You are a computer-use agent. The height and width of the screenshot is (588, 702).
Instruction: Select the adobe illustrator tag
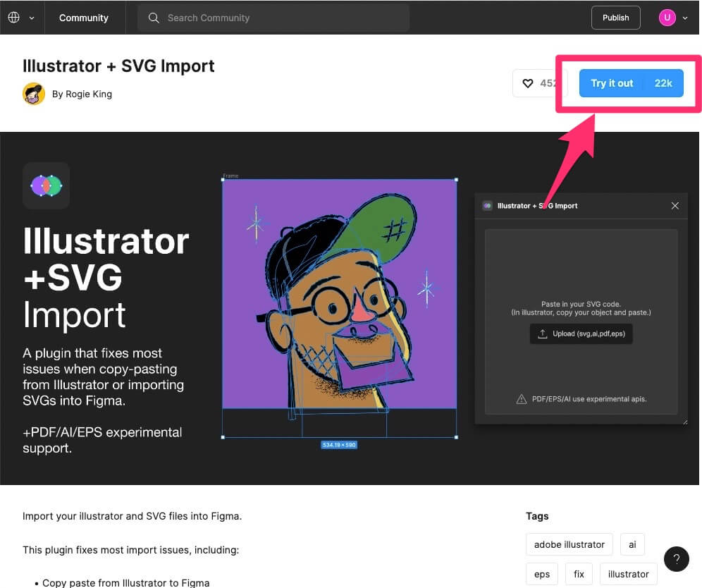pos(569,544)
